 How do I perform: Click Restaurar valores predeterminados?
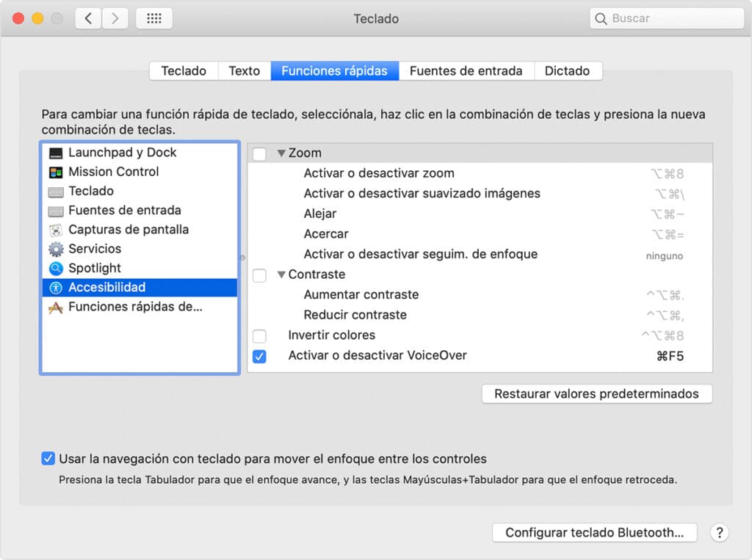point(596,393)
